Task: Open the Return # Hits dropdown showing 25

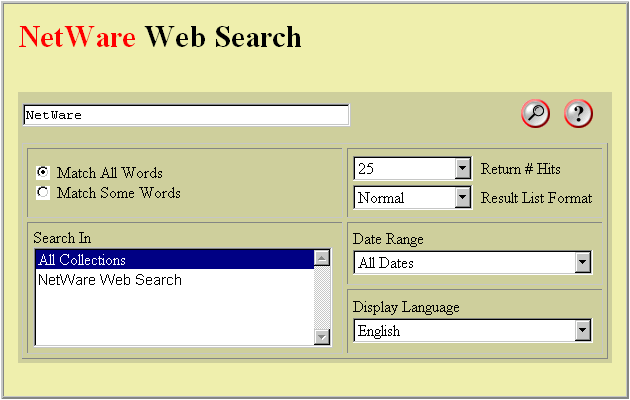Action: [413, 168]
